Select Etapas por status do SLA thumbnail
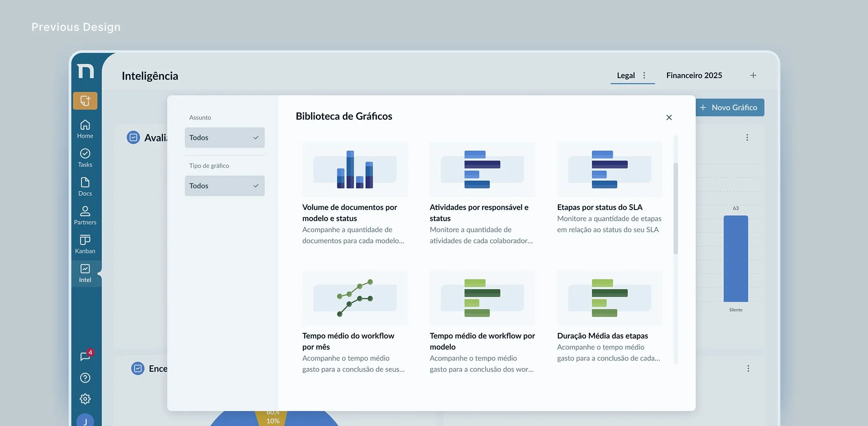The image size is (868, 426). 610,170
